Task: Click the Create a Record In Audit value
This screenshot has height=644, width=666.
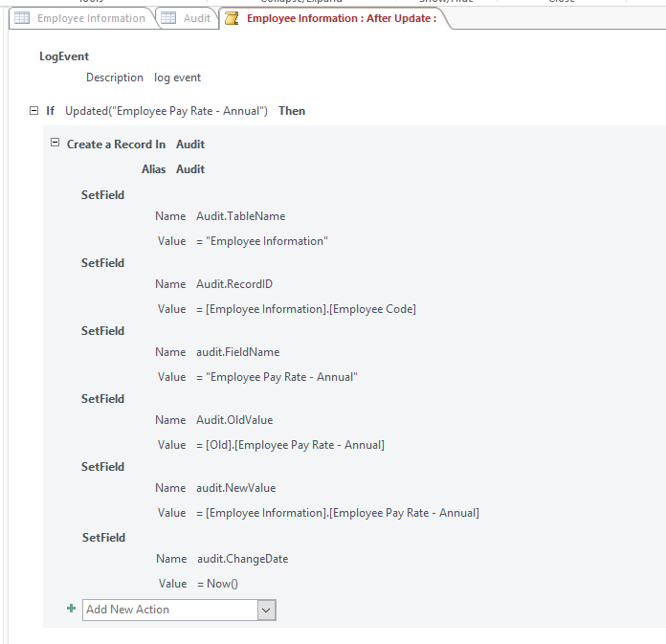Action: pos(190,144)
